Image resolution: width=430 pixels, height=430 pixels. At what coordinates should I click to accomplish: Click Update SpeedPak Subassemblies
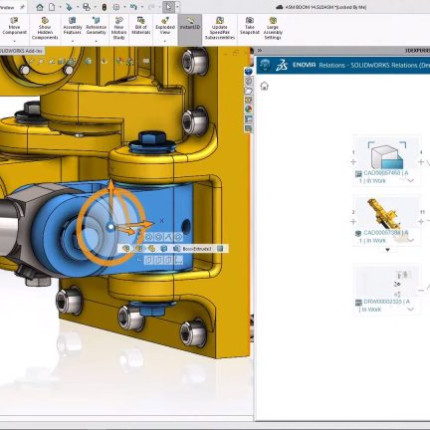[220, 28]
